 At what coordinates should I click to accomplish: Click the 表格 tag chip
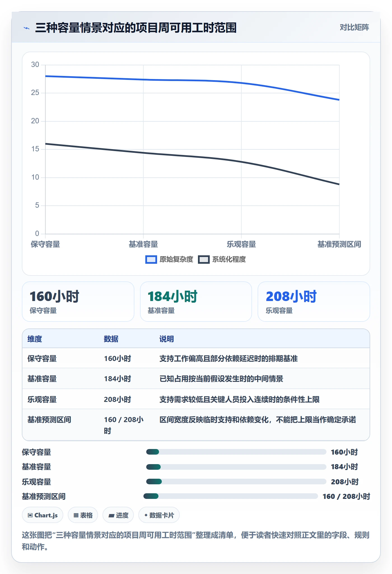(x=83, y=515)
